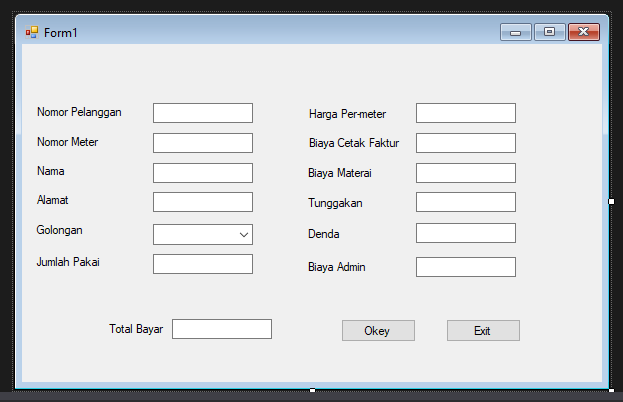This screenshot has height=402, width=623.
Task: Open the Golongan combo box
Action: (x=203, y=234)
